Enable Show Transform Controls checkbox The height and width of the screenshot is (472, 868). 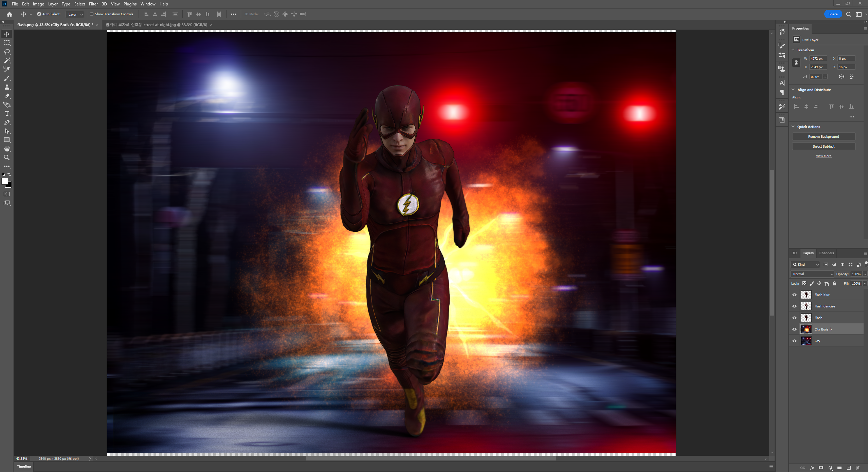(x=92, y=14)
